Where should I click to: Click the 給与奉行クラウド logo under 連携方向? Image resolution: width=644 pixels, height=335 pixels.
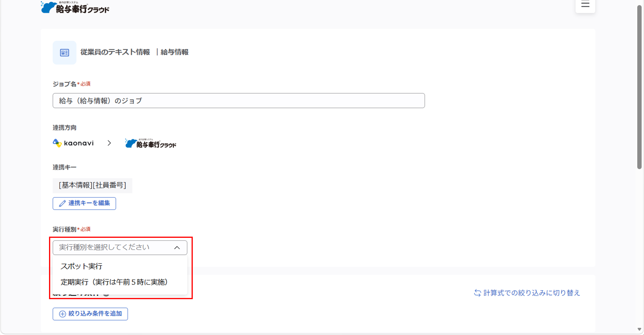tap(151, 143)
